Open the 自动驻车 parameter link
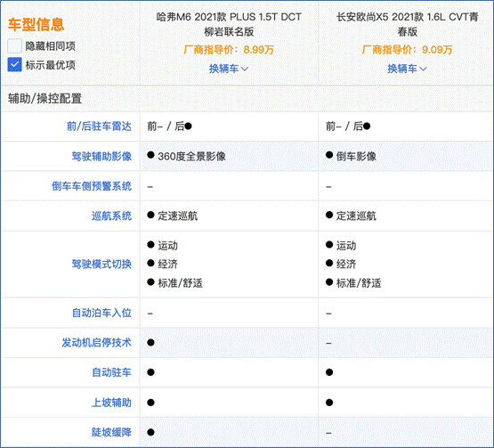The height and width of the screenshot is (448, 494). pyautogui.click(x=111, y=372)
